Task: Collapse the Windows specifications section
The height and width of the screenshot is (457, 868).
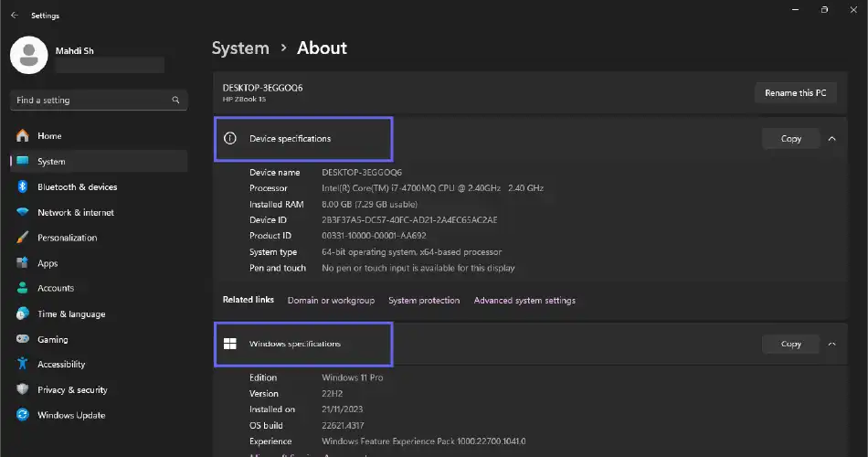Action: click(x=831, y=345)
